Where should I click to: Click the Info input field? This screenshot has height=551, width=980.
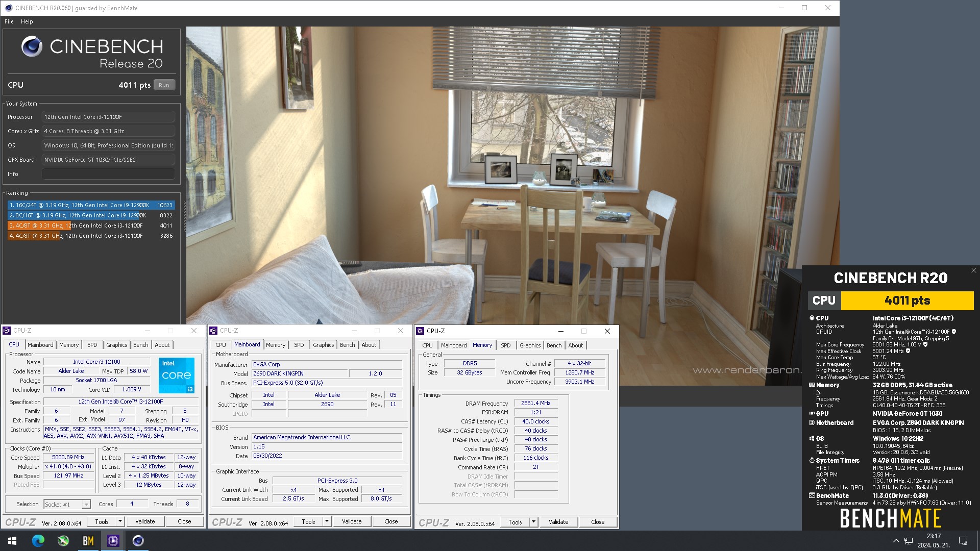click(108, 174)
